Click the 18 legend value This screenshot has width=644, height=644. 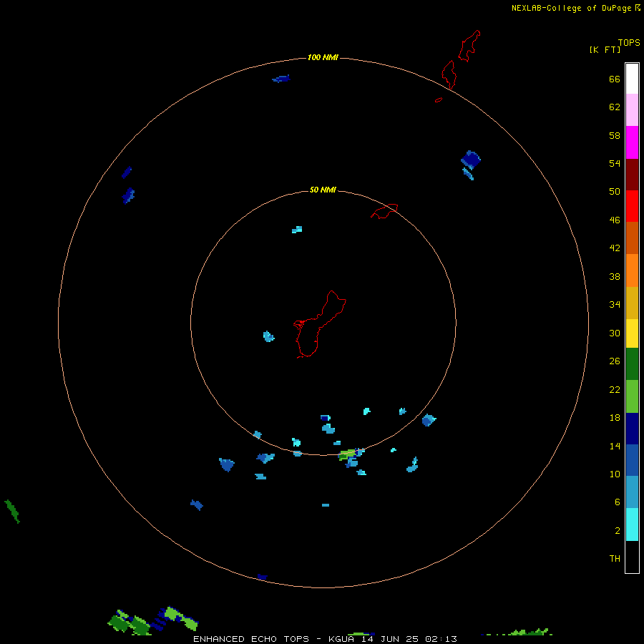[615, 418]
